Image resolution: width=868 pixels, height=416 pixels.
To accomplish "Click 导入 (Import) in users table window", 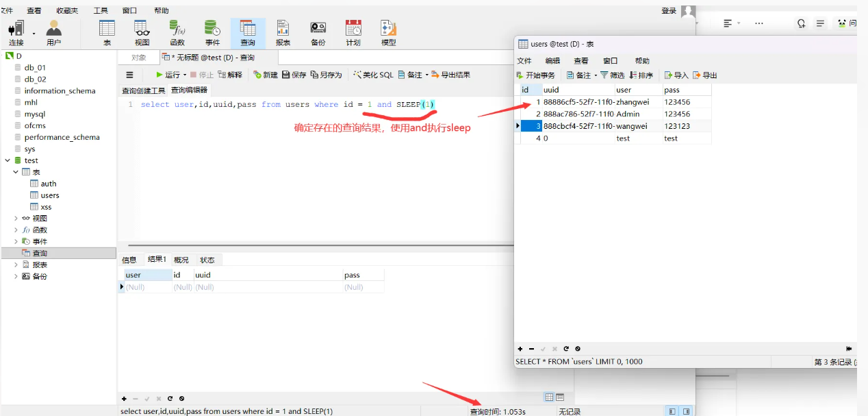I will (x=677, y=75).
